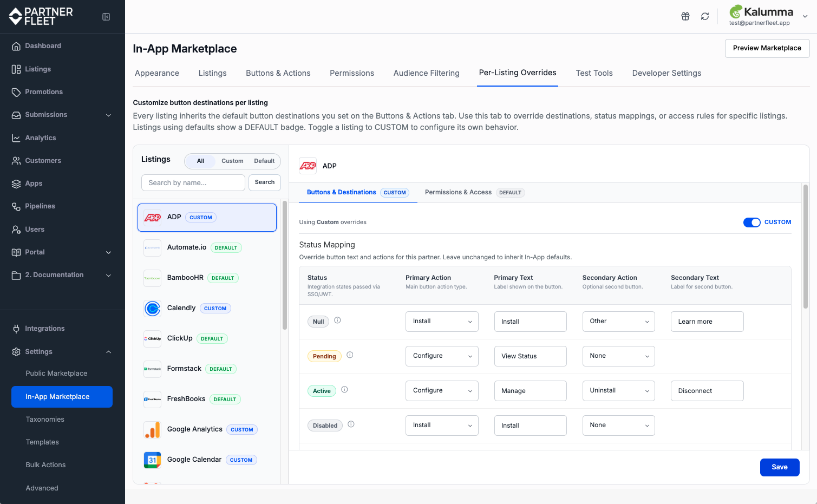Toggle the CUSTOM overrides switch off
The width and height of the screenshot is (817, 504).
click(x=752, y=222)
